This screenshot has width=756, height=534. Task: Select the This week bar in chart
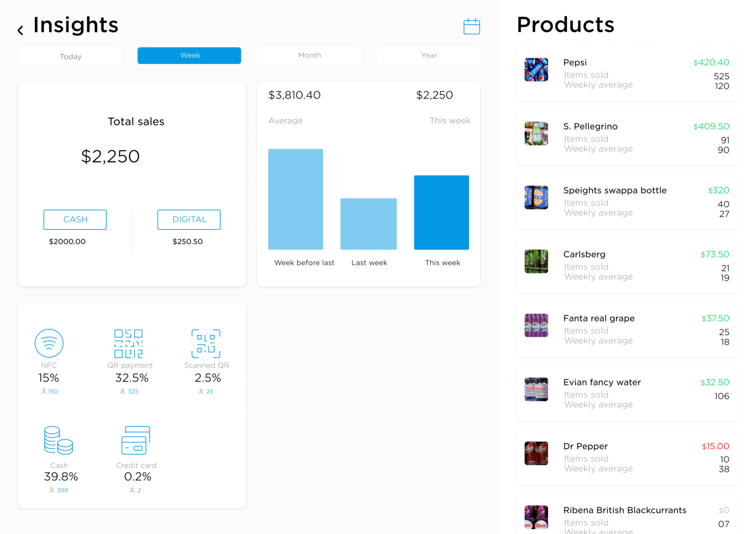coord(441,212)
